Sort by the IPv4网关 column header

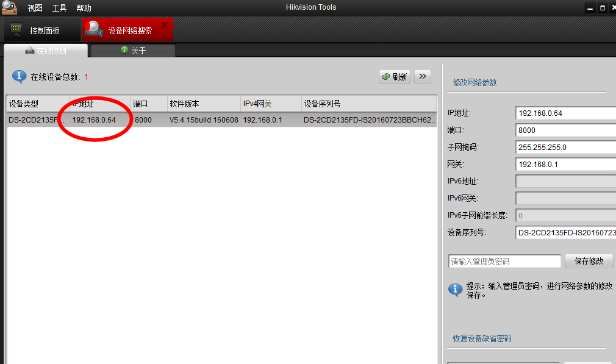271,104
